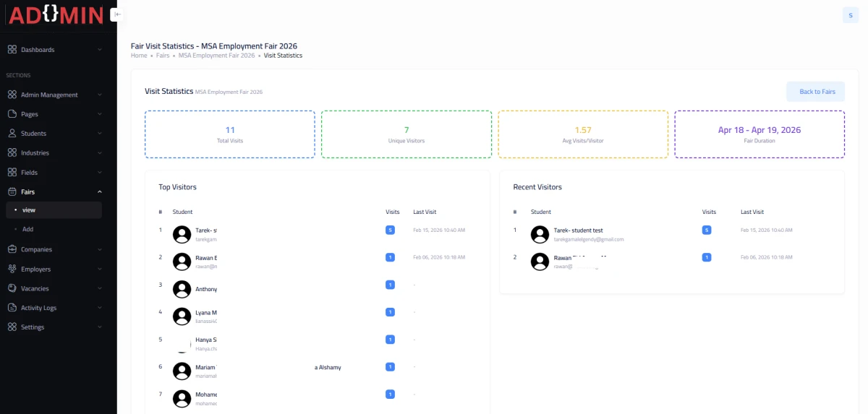This screenshot has width=868, height=414.
Task: Click the Students person icon
Action: [x=12, y=134]
